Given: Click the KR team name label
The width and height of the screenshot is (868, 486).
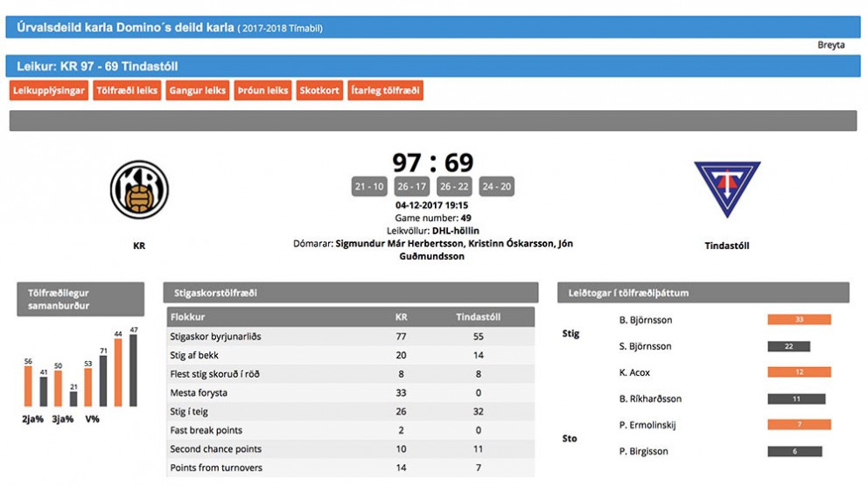Looking at the screenshot, I should 139,246.
